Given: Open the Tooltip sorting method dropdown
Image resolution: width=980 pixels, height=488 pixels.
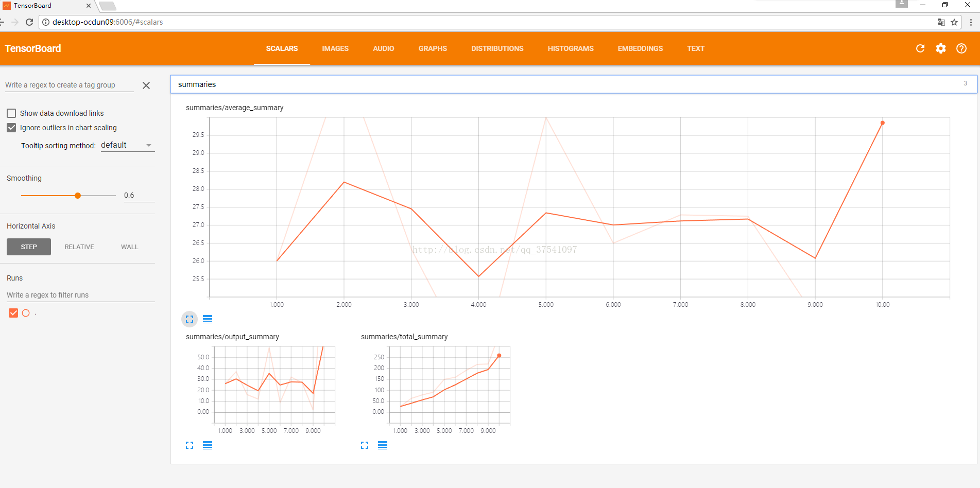Looking at the screenshot, I should (x=127, y=146).
